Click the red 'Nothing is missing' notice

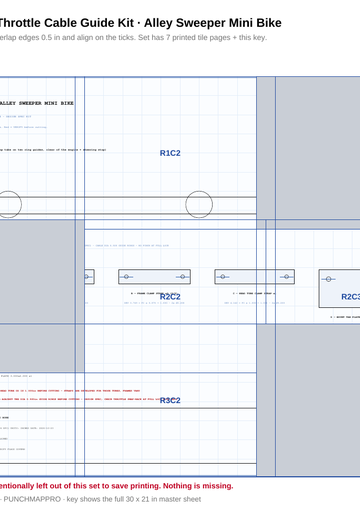[116, 486]
